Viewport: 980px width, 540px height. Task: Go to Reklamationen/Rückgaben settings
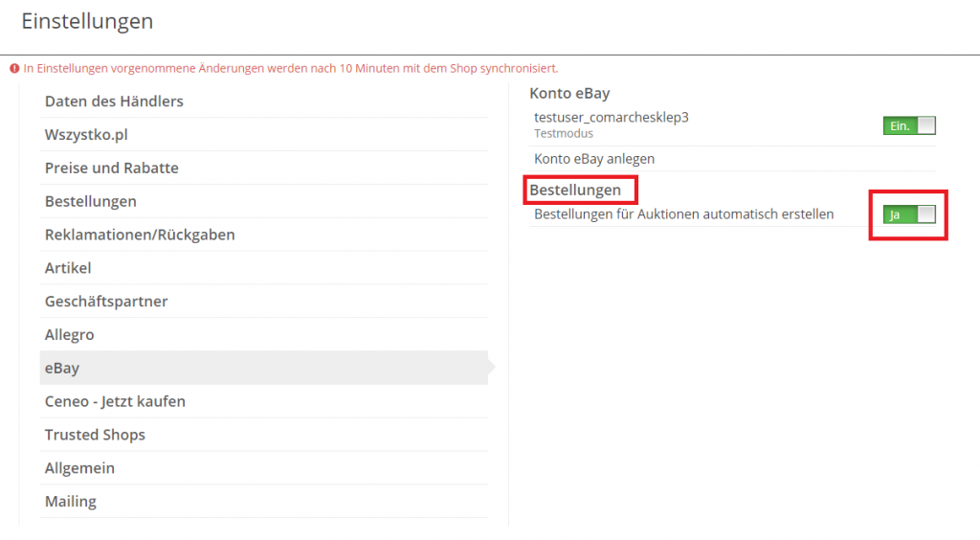[264, 235]
